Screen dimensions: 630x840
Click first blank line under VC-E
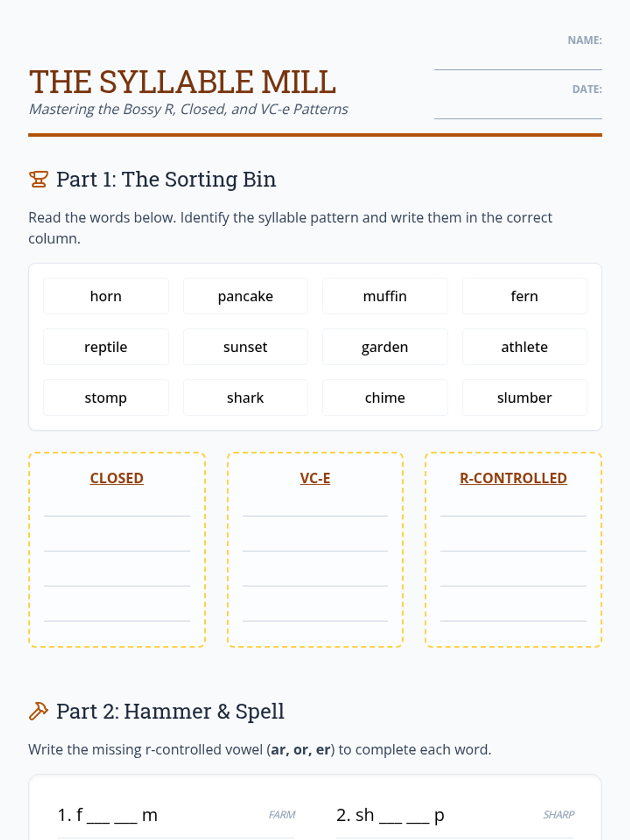tap(315, 508)
